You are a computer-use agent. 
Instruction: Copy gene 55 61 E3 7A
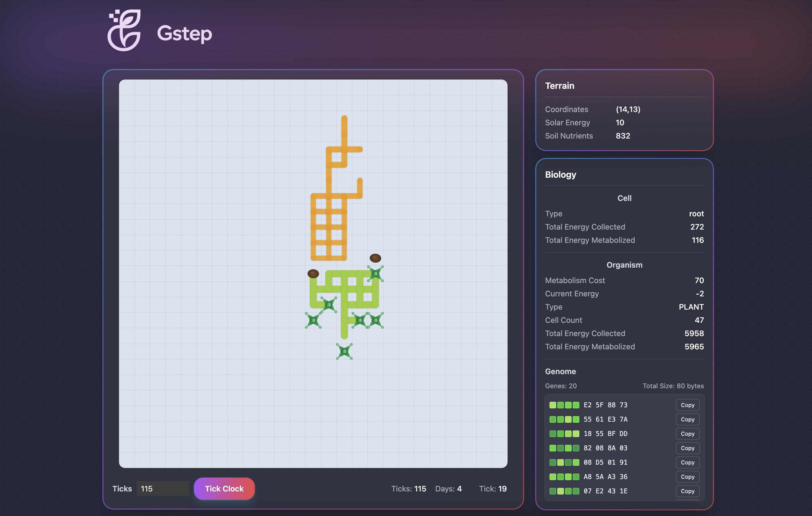pyautogui.click(x=687, y=420)
